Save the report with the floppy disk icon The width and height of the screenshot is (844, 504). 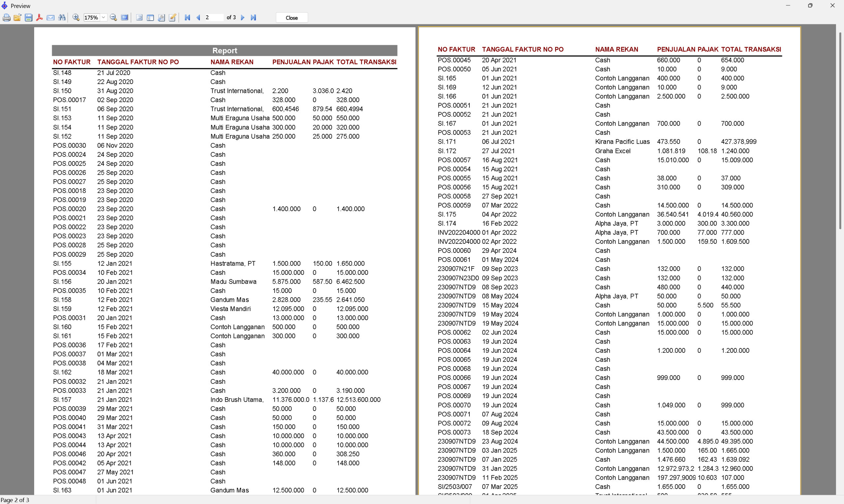(29, 18)
